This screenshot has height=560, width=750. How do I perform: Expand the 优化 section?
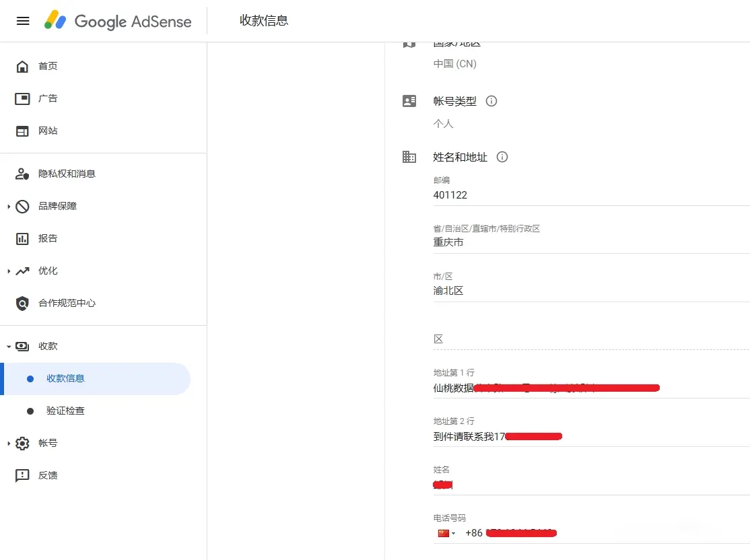point(8,271)
